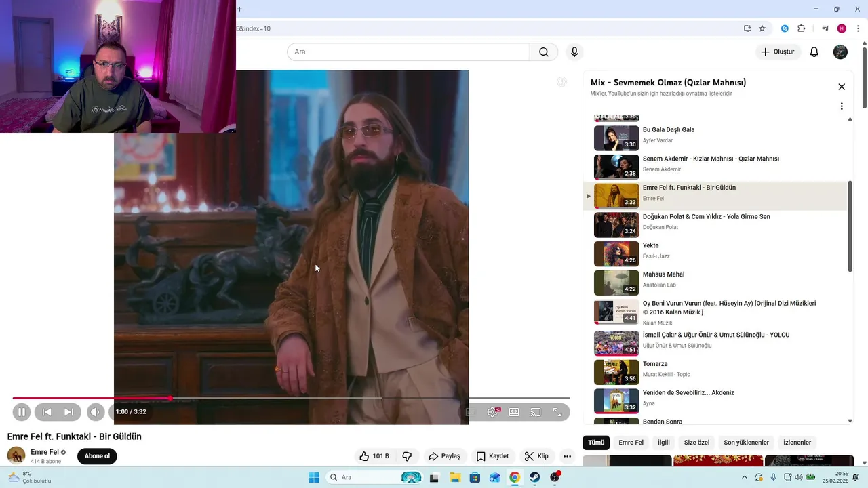Skip to the previous video in playlist

(x=47, y=411)
